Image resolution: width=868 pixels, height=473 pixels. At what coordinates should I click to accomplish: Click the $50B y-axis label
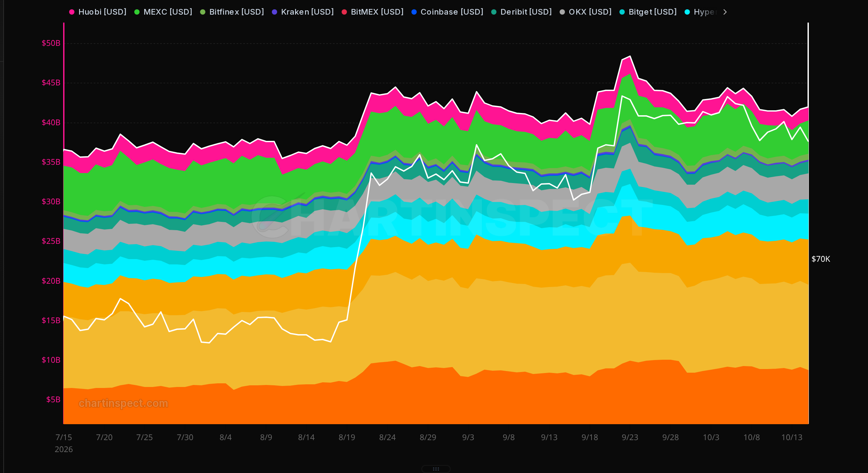[51, 43]
